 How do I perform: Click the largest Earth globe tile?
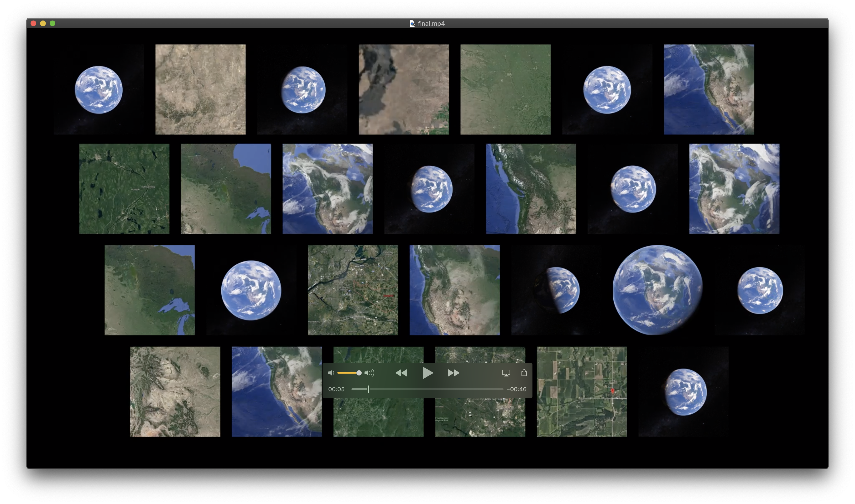[657, 290]
